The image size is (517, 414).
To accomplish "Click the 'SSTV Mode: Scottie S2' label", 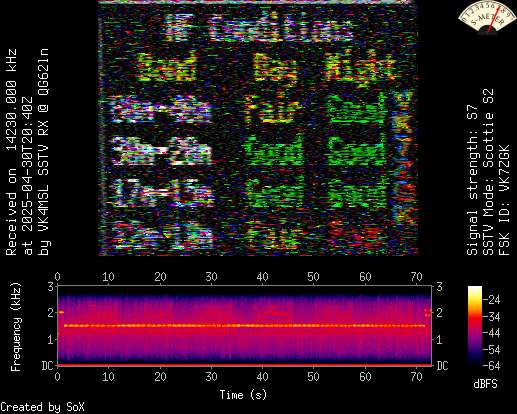I will (x=488, y=172).
